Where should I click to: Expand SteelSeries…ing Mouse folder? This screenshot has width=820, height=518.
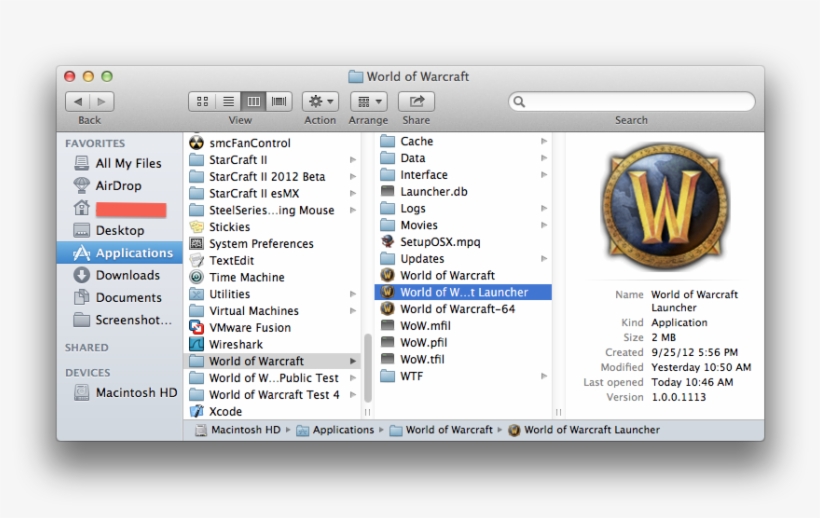tap(353, 210)
